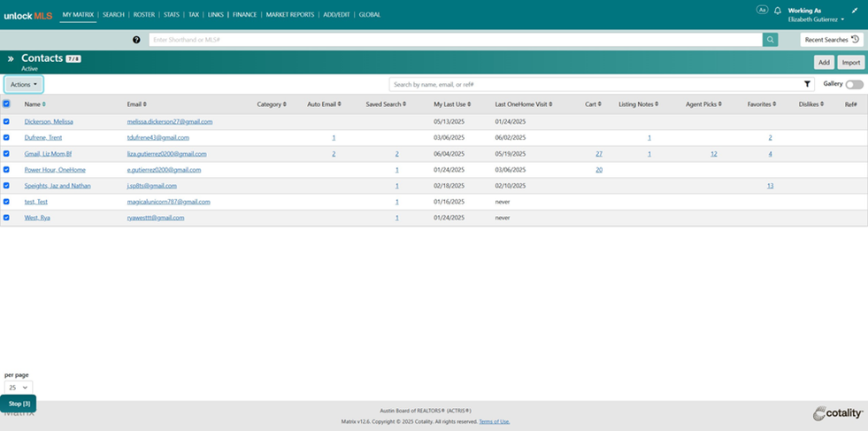Open cart count 20 for Power Hour
This screenshot has width=868, height=431.
pyautogui.click(x=599, y=170)
